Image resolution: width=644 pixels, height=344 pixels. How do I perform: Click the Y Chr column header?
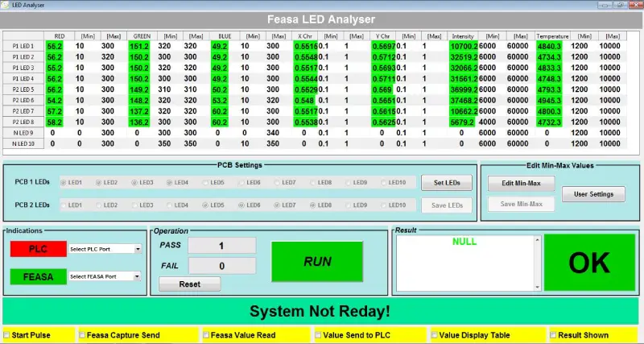click(x=383, y=36)
